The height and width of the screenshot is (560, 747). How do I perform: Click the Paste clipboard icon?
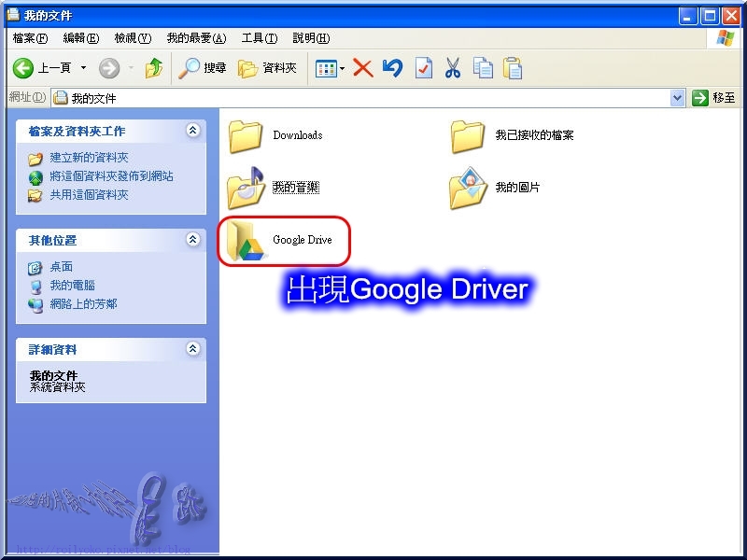513,68
